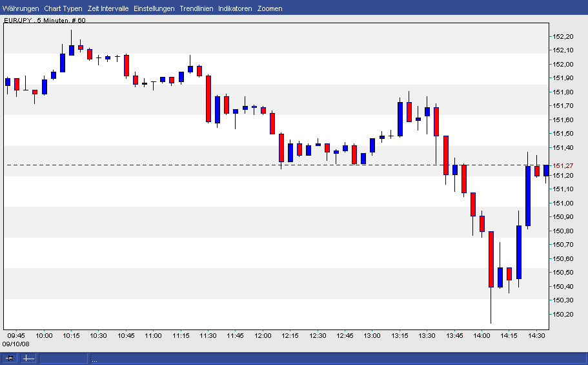Click the pin icon in status bar
Viewport: 588px width, 365px height.
9,359
